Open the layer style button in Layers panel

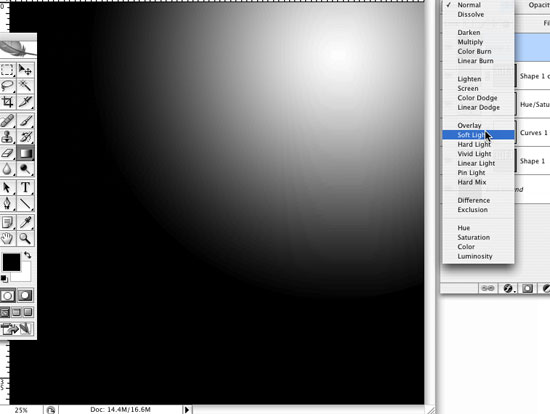(508, 288)
